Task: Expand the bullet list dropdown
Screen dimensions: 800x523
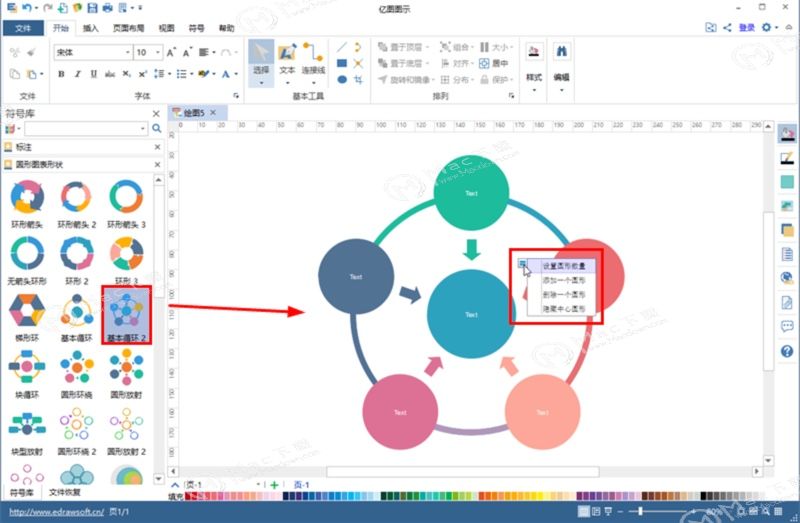Action: point(192,74)
